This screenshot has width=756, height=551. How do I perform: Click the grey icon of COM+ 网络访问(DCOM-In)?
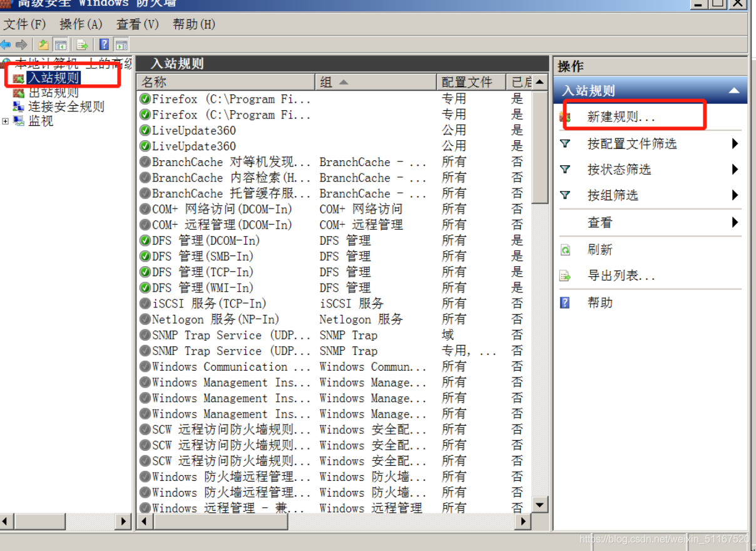(x=145, y=209)
